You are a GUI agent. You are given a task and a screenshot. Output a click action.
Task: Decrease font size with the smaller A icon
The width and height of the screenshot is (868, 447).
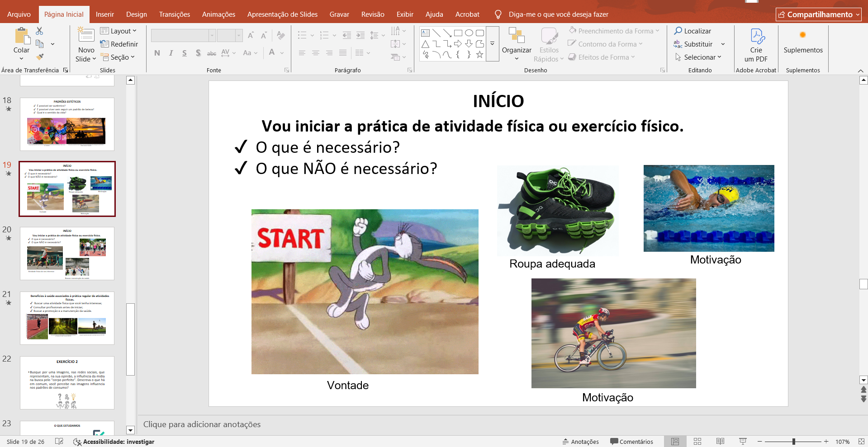coord(264,35)
